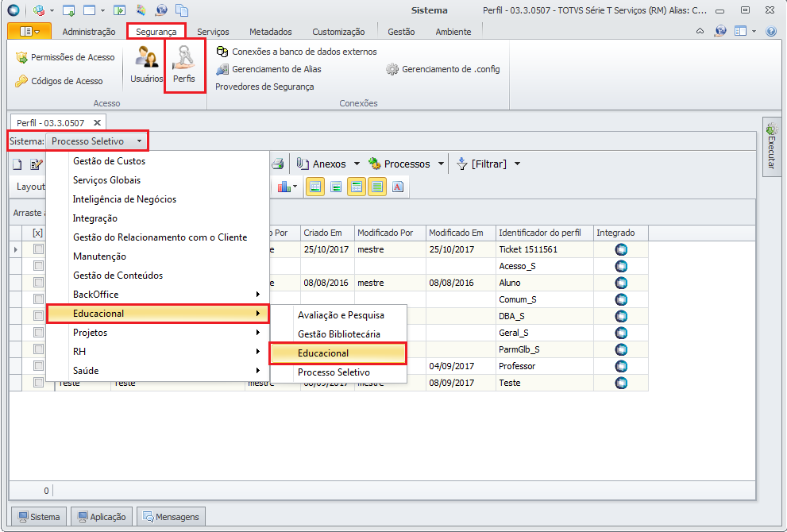The width and height of the screenshot is (787, 532).
Task: Expand the RH submenu
Action: (157, 352)
